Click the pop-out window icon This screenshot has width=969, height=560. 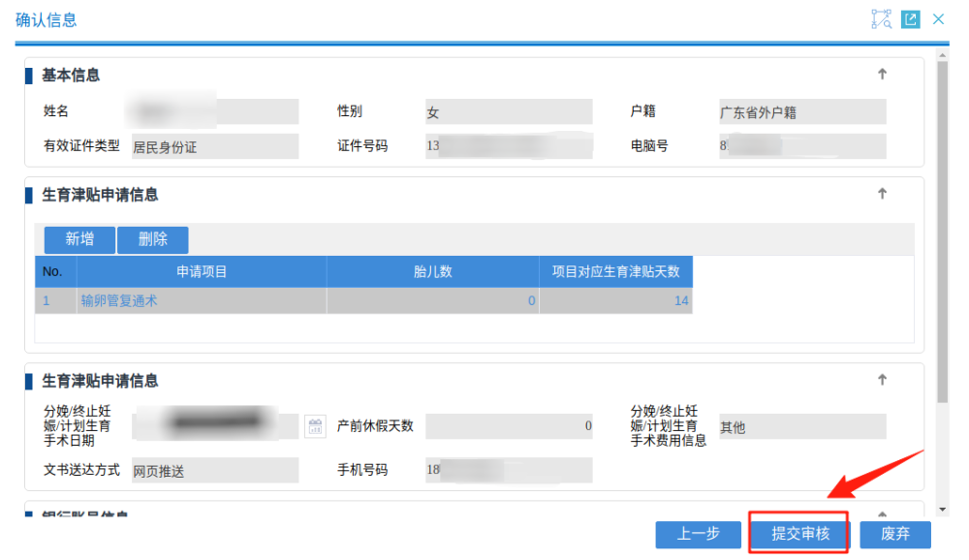tap(910, 19)
